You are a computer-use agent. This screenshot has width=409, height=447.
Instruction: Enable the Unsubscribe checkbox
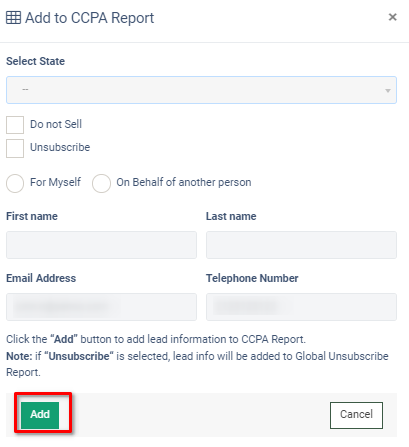click(x=15, y=148)
